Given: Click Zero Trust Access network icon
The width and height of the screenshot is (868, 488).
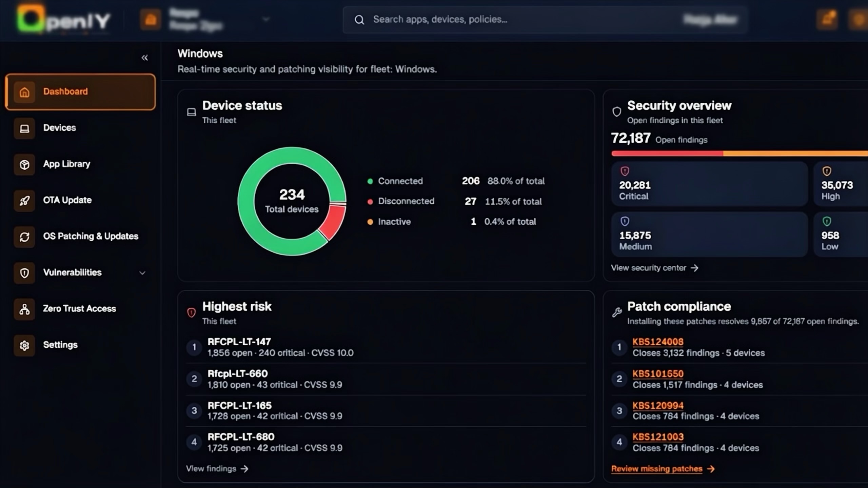Looking at the screenshot, I should [24, 309].
